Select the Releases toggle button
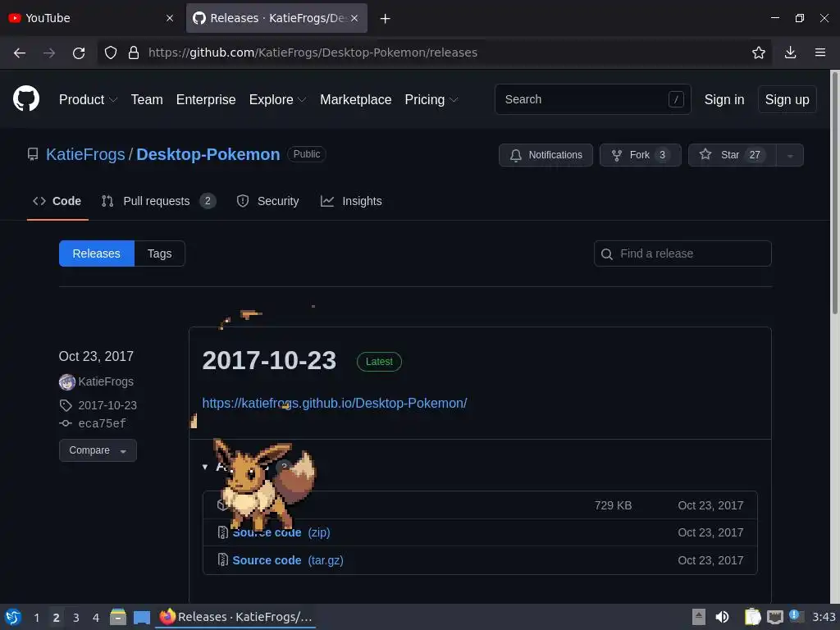Image resolution: width=840 pixels, height=630 pixels. coord(97,253)
